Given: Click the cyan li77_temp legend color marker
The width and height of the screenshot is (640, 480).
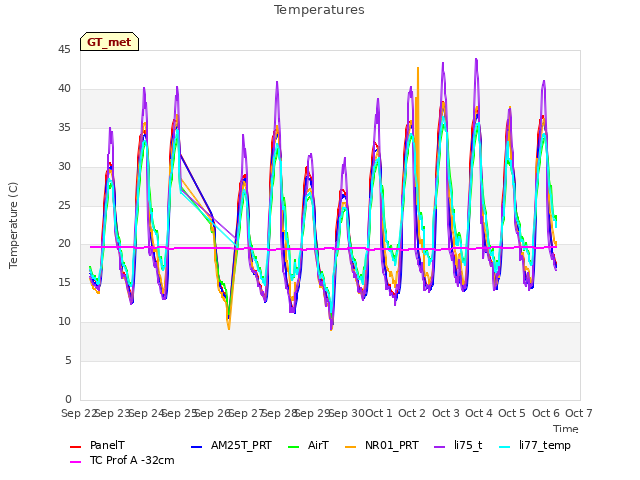Looking at the screenshot, I should [504, 447].
